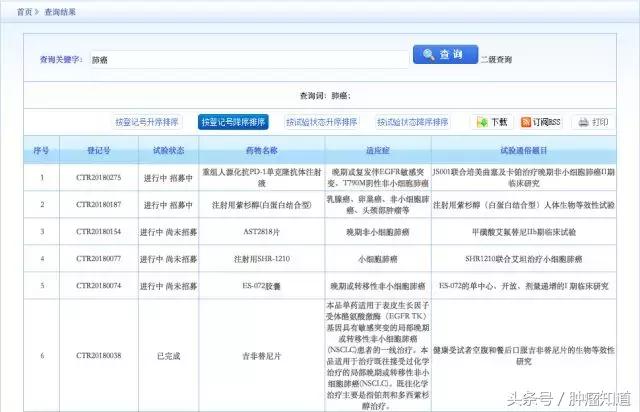Image resolution: width=640 pixels, height=412 pixels.
Task: Click 登记号 column header
Action: pyautogui.click(x=99, y=150)
